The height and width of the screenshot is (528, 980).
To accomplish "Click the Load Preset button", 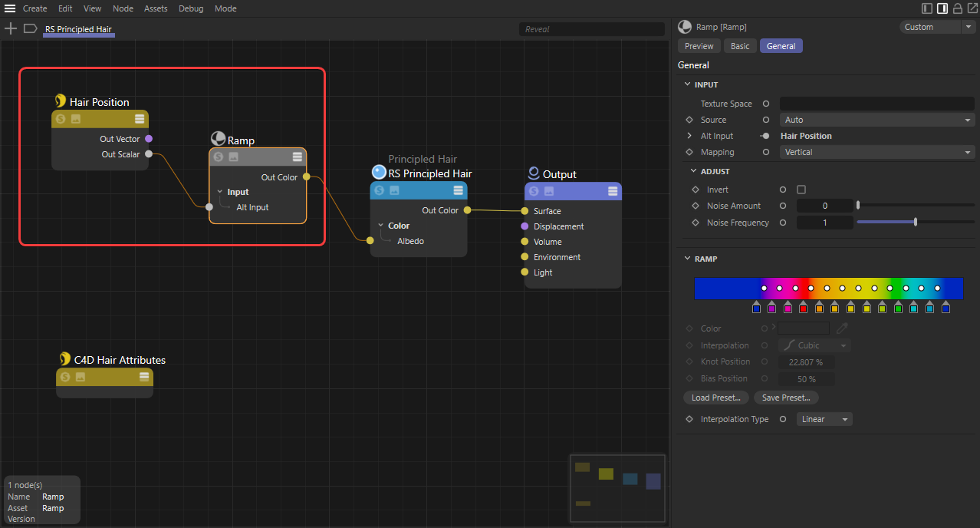I will coord(715,398).
